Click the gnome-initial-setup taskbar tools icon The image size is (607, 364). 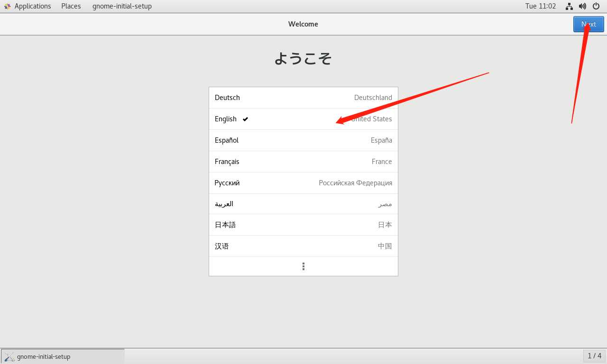9,356
